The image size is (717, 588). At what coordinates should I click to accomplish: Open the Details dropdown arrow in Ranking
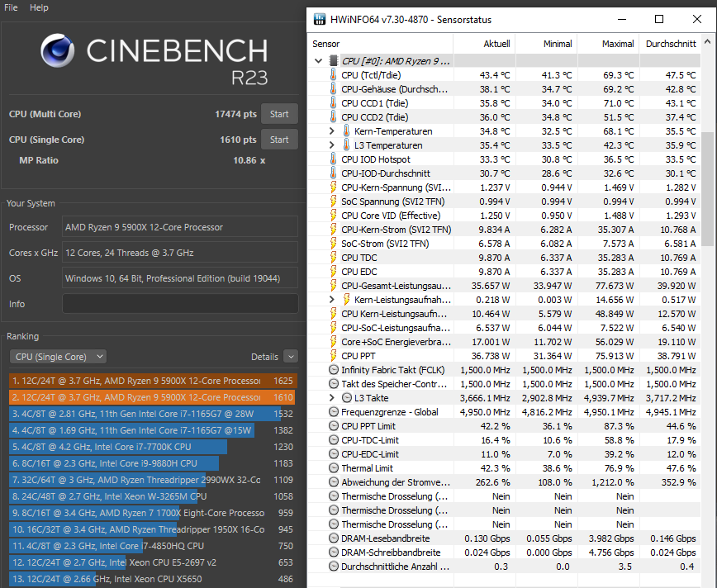click(x=291, y=357)
